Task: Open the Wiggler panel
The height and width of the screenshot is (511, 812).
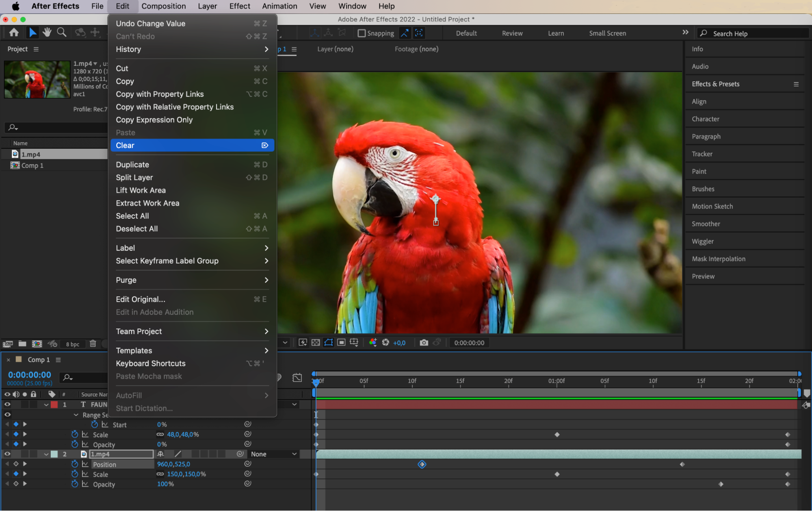Action: coord(702,241)
